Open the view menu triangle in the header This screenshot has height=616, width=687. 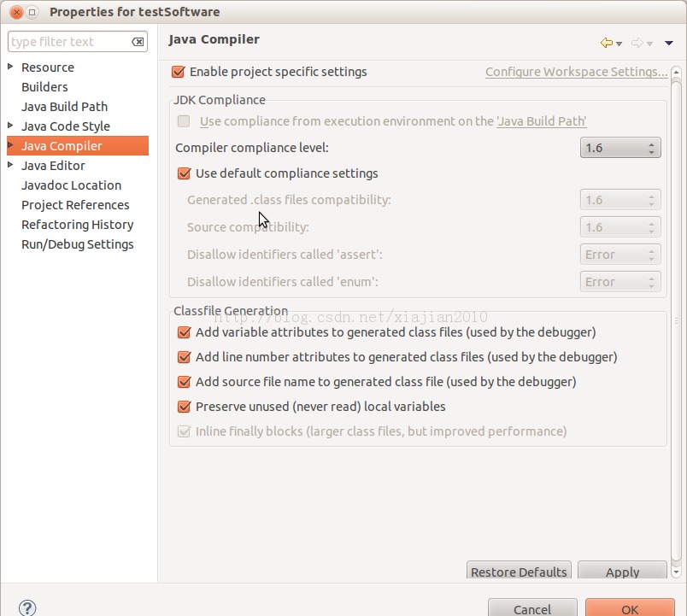tap(670, 44)
